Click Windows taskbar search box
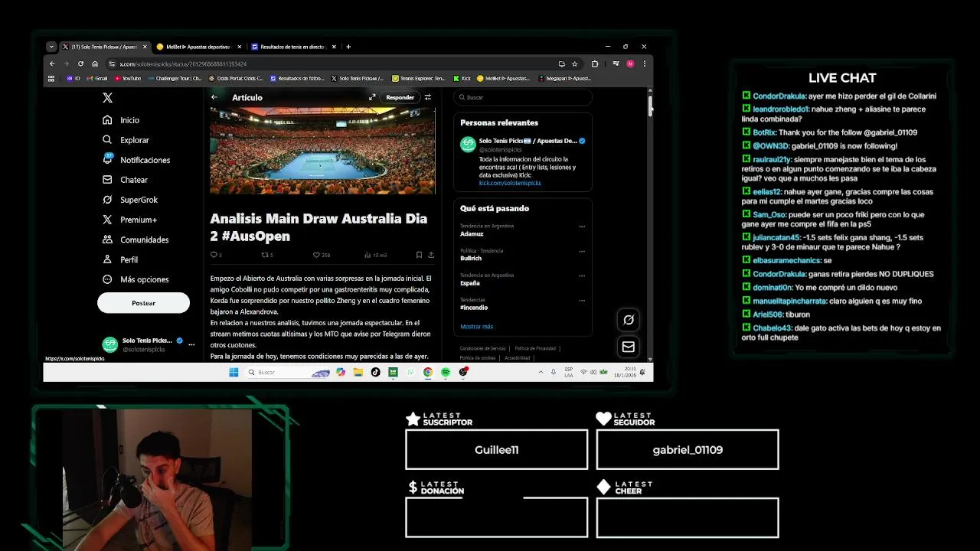Viewport: 980px width, 551px height. pyautogui.click(x=289, y=372)
